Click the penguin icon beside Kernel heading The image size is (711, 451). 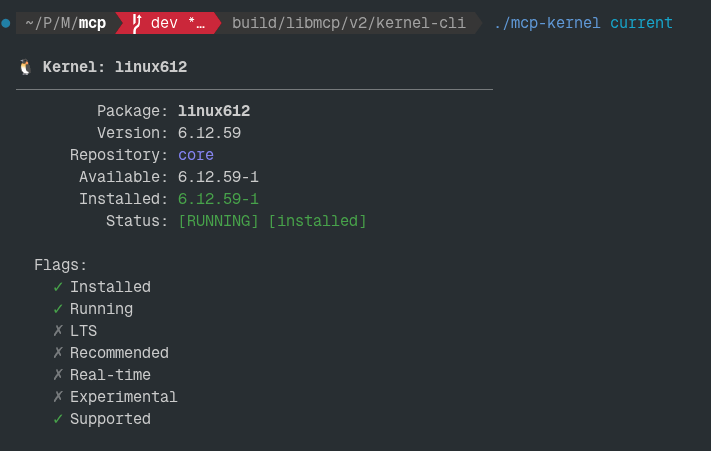26,67
